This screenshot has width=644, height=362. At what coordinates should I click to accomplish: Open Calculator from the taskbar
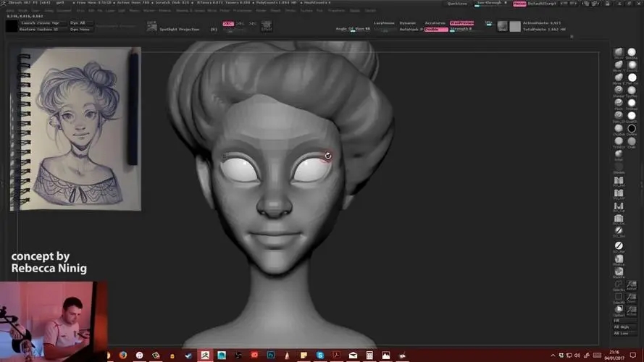pos(369,355)
